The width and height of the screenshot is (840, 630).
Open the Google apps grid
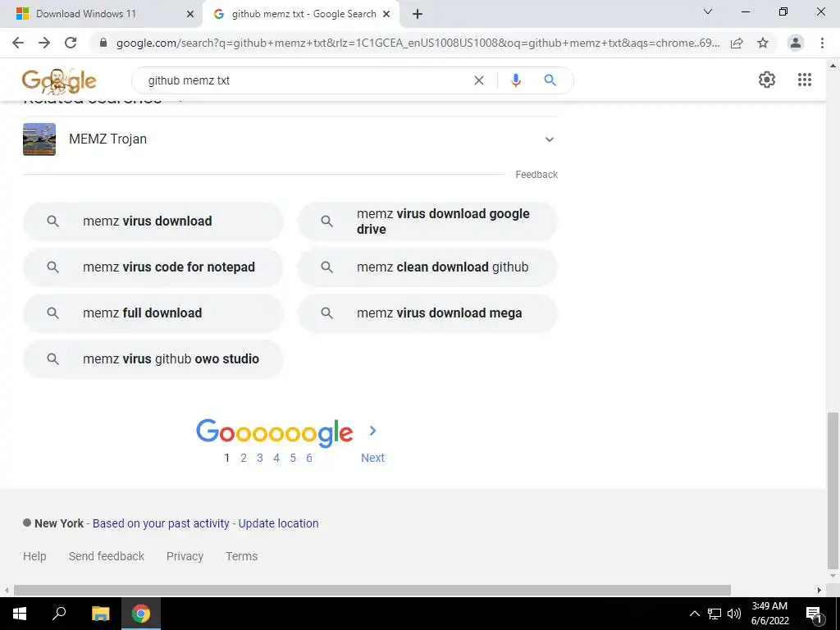805,80
